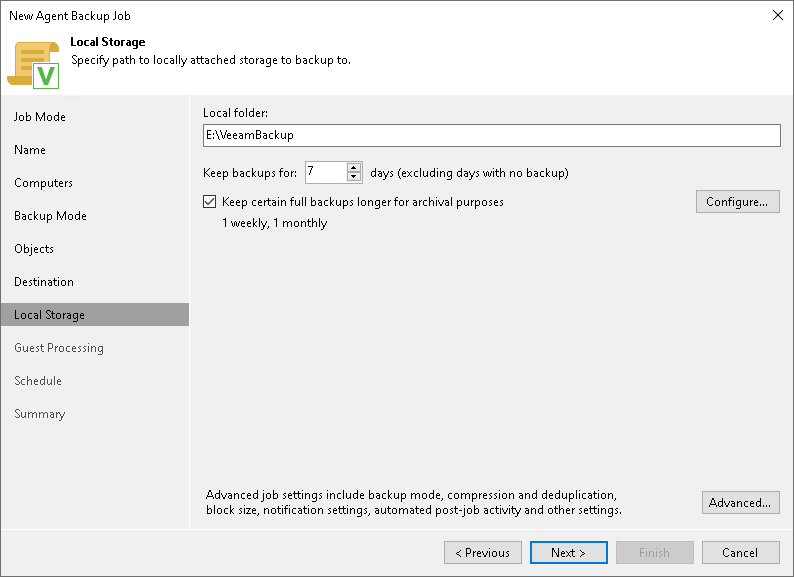The height and width of the screenshot is (577, 794).
Task: Go to the Objects step
Action: tap(34, 249)
